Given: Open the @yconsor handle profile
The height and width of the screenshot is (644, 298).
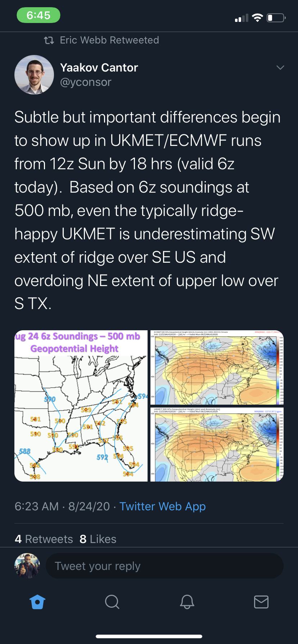Looking at the screenshot, I should click(86, 82).
